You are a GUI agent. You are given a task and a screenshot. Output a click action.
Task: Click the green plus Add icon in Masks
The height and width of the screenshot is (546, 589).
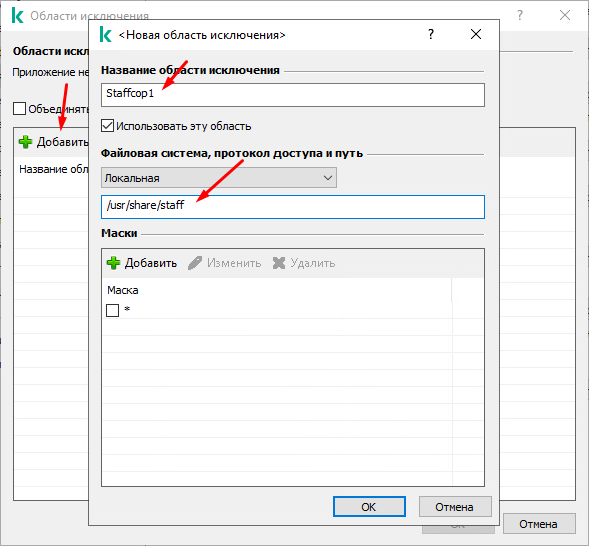click(113, 263)
